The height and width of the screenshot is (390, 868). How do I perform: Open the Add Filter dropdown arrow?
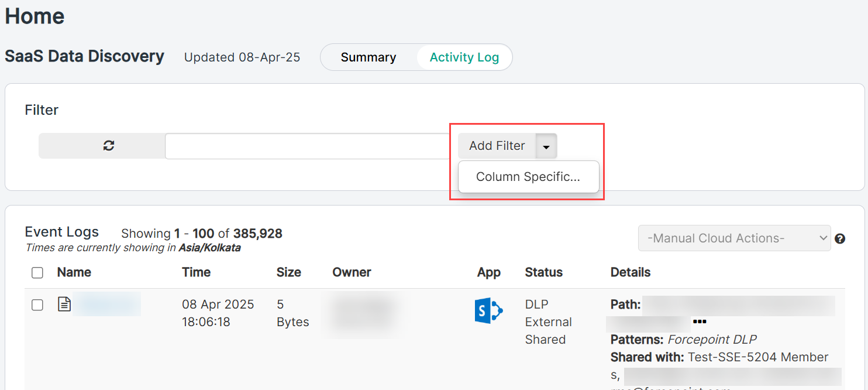pyautogui.click(x=546, y=146)
